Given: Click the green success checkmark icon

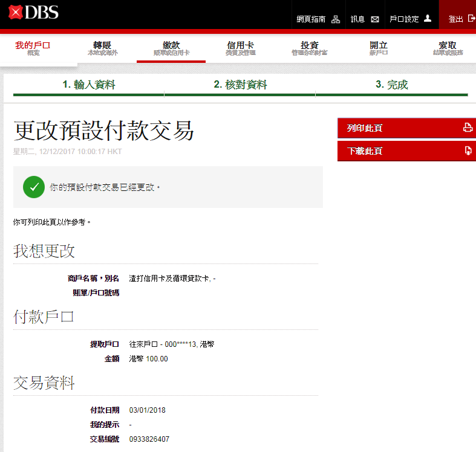Looking at the screenshot, I should point(34,187).
